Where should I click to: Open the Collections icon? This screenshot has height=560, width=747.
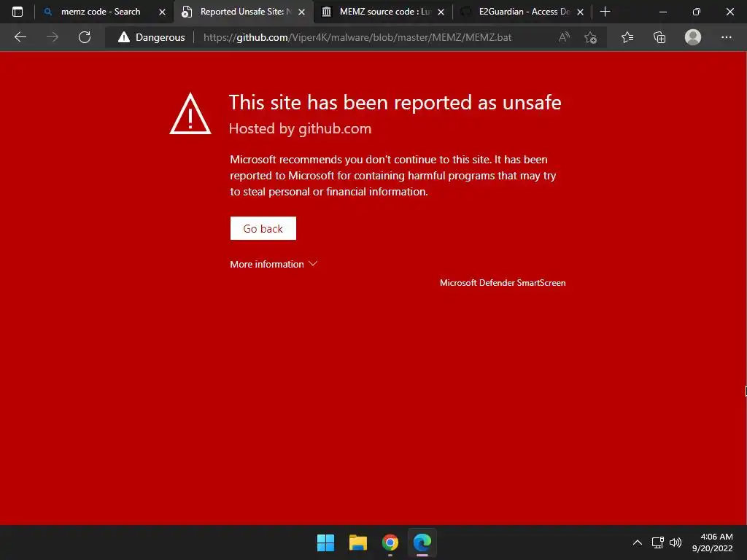click(x=659, y=37)
